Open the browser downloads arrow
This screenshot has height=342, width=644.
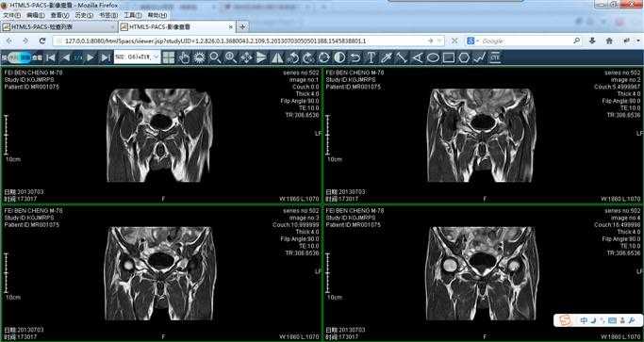coord(592,41)
